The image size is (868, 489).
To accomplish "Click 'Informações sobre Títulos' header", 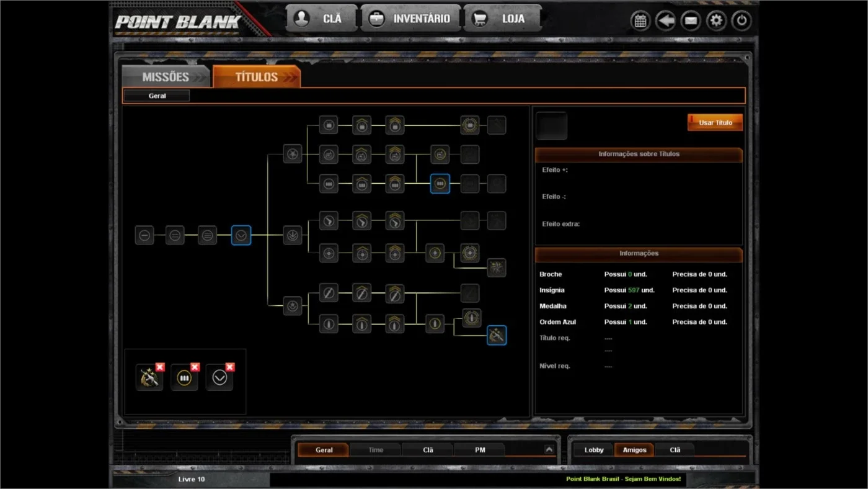I will [x=639, y=155].
